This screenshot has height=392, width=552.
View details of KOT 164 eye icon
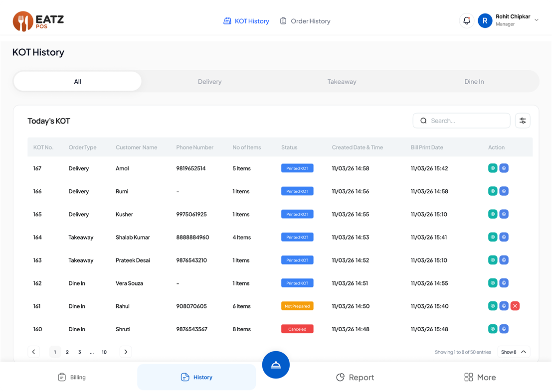[x=493, y=237]
